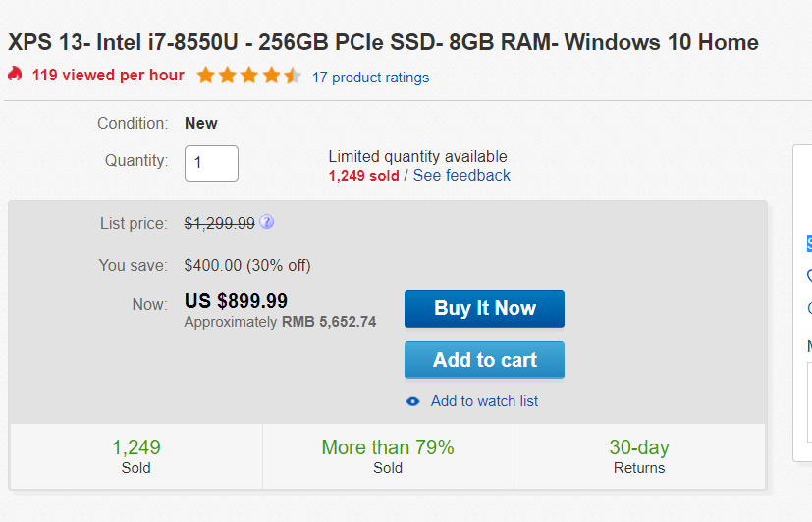Viewport: 812px width, 522px height.
Task: Click the star rating icons
Action: coord(248,76)
